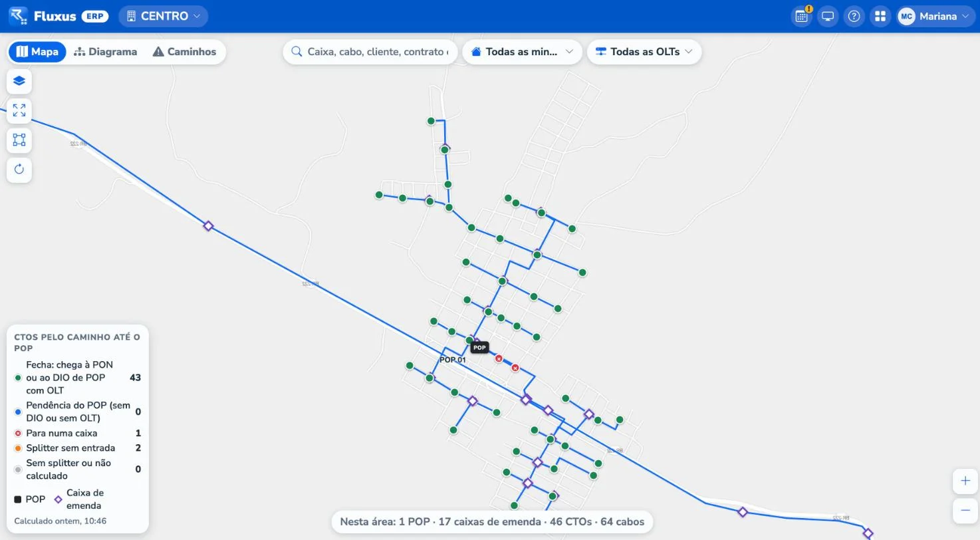
Task: Click the 'Caixa de emenda' legend label
Action: pyautogui.click(x=85, y=499)
